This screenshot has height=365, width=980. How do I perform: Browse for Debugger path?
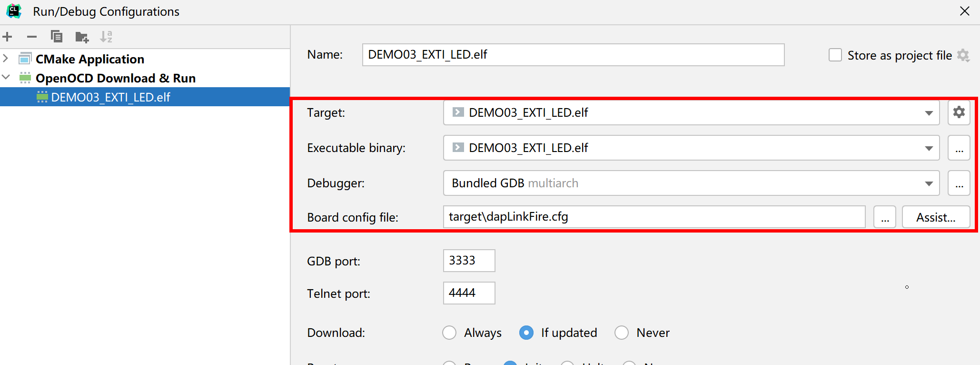(959, 183)
